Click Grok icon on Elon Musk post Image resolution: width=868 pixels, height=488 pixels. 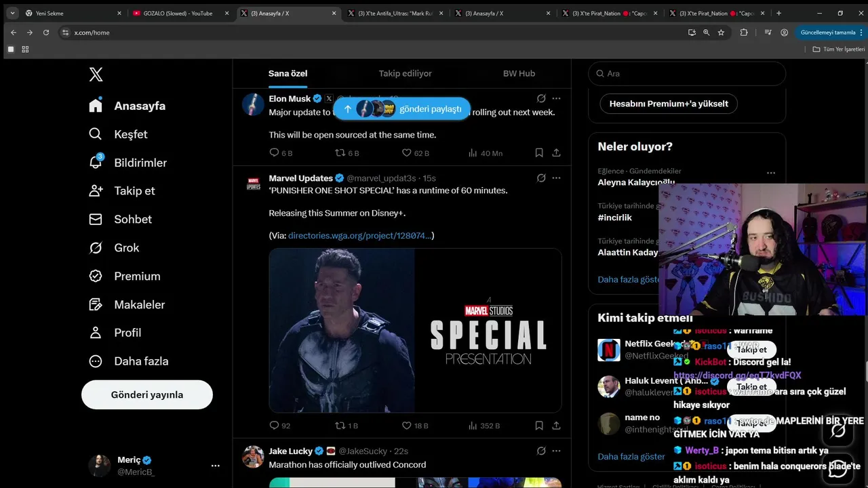coord(541,99)
